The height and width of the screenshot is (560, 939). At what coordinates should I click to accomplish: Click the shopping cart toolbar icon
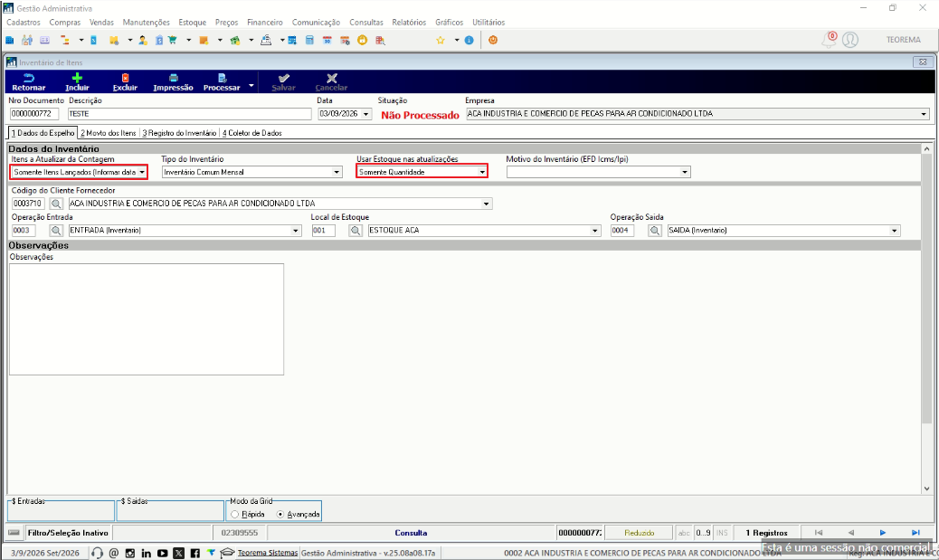pyautogui.click(x=173, y=40)
